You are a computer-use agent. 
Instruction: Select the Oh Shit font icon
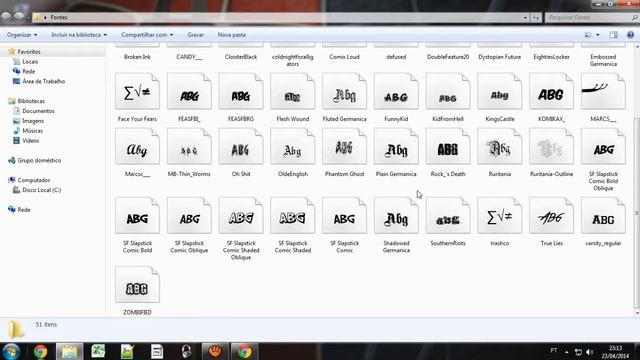[x=241, y=146]
